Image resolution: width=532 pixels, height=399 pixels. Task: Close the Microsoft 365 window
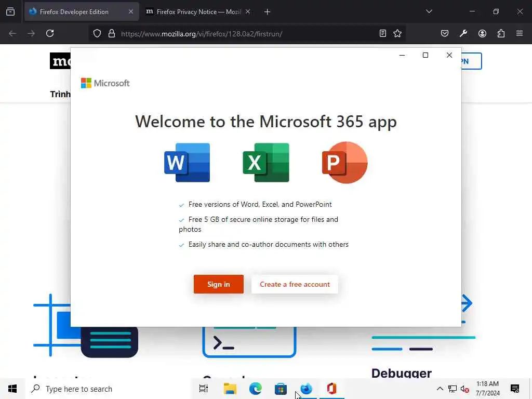(x=449, y=55)
